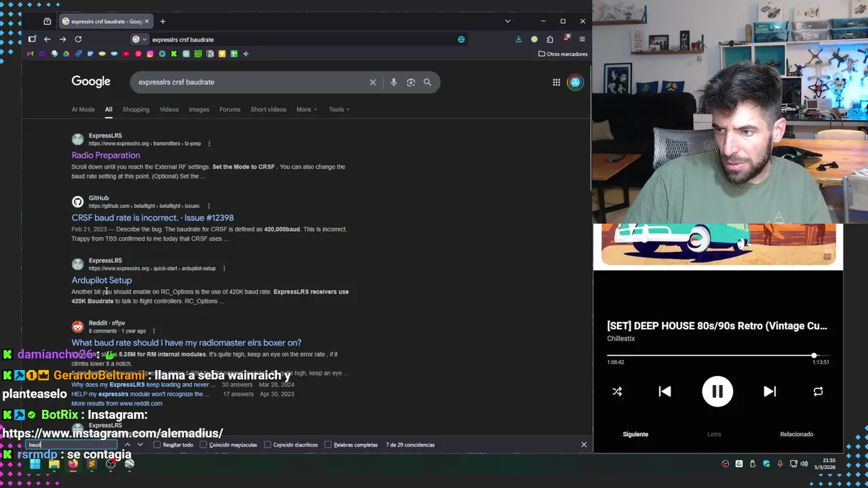Close the find-in-page bar
This screenshot has width=868, height=488.
click(584, 445)
